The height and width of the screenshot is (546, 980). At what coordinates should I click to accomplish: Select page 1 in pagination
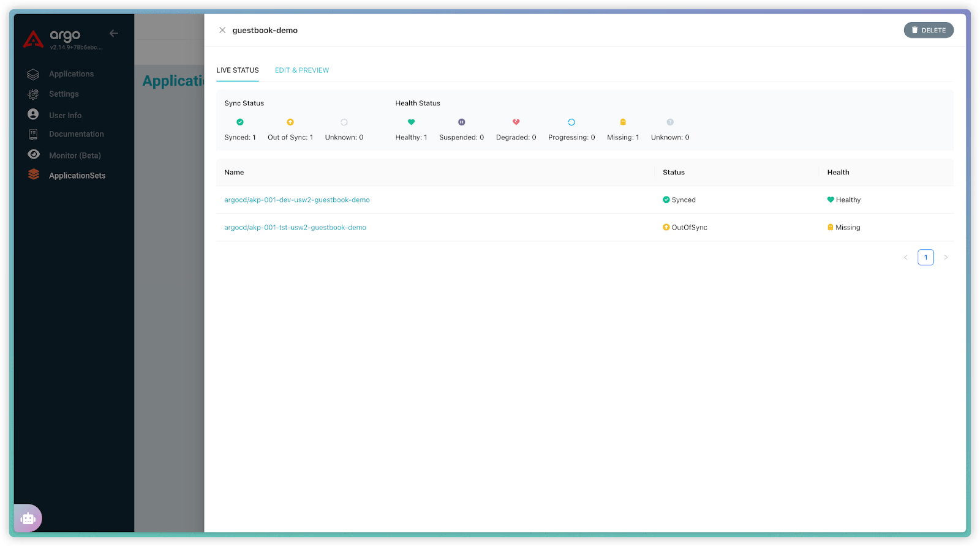pyautogui.click(x=925, y=257)
